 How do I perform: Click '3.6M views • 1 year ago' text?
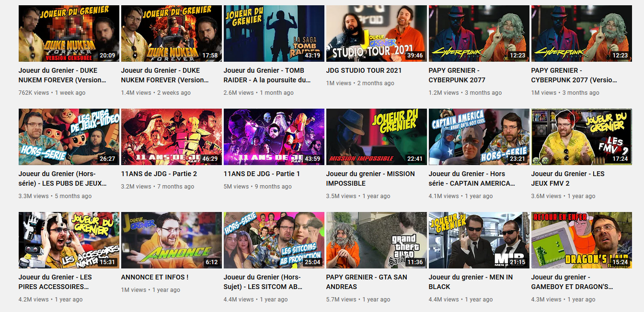coord(563,196)
